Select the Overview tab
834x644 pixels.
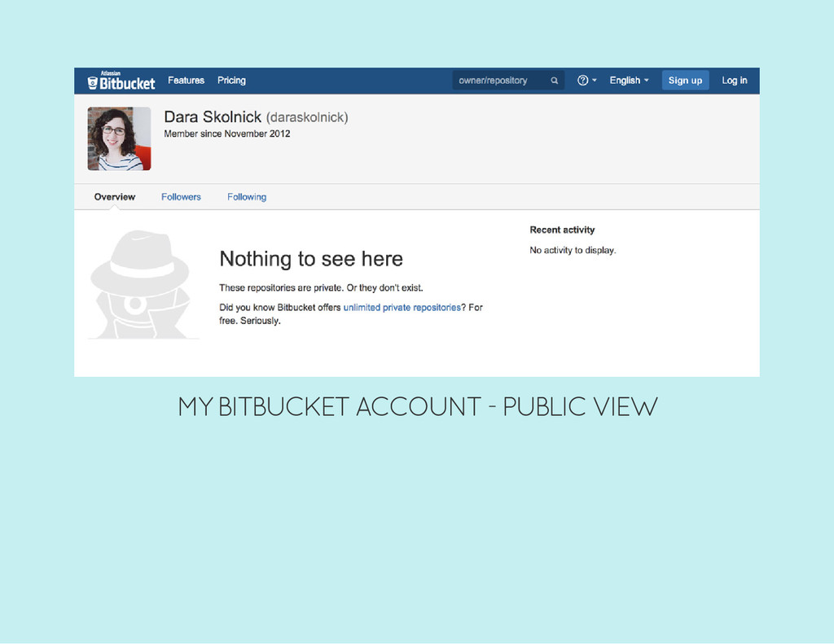(x=115, y=197)
